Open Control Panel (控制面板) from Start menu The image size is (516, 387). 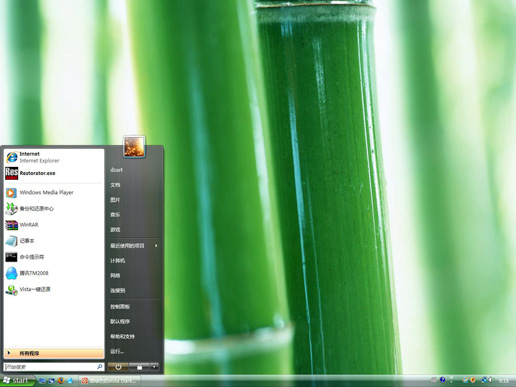point(134,306)
